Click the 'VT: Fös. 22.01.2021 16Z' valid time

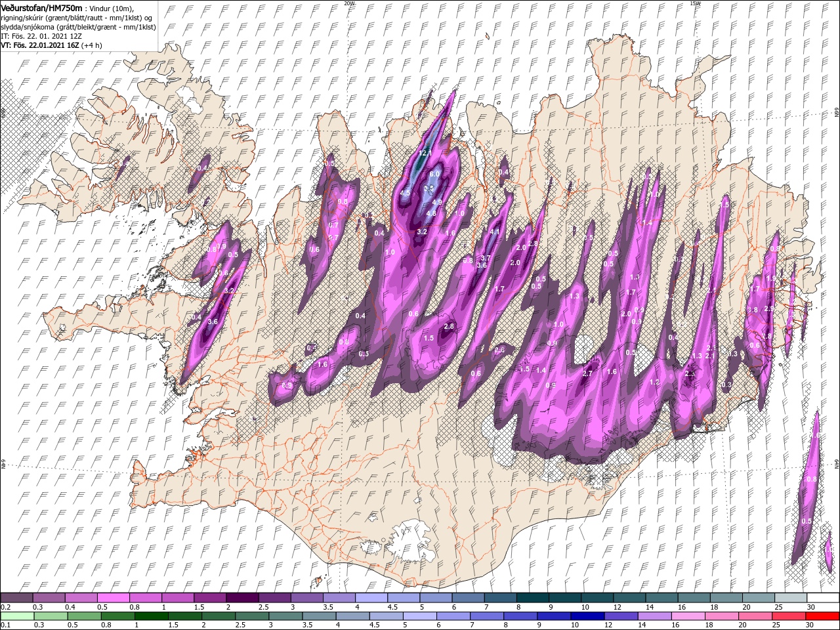pos(39,45)
